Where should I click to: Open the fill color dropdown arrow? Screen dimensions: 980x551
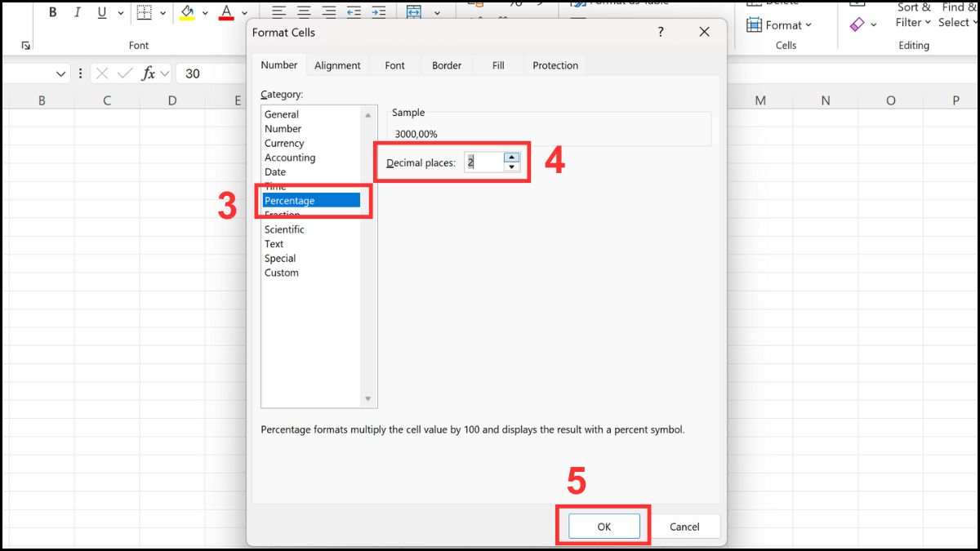click(206, 12)
